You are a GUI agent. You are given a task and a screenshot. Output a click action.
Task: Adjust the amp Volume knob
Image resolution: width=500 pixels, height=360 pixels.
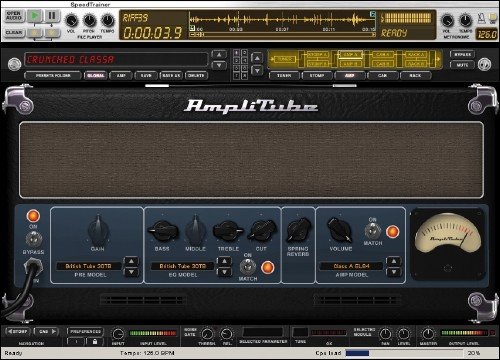[x=340, y=230]
